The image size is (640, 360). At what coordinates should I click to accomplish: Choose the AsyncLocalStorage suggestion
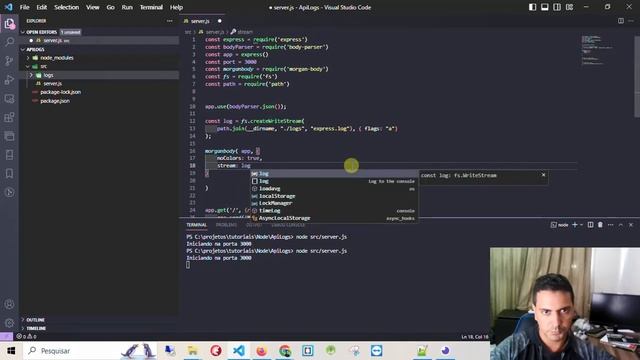[334, 218]
